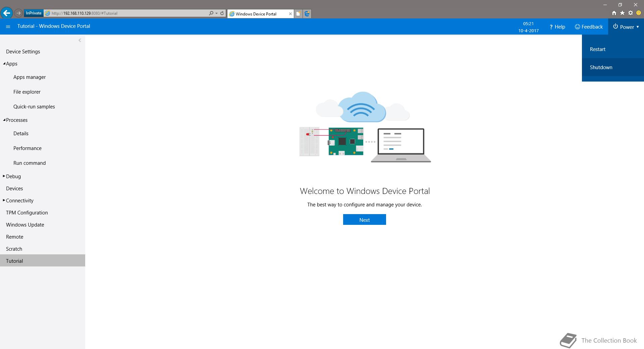Collapse the sidebar with chevron arrow
Viewport: 644px width, 349px height.
pyautogui.click(x=79, y=40)
